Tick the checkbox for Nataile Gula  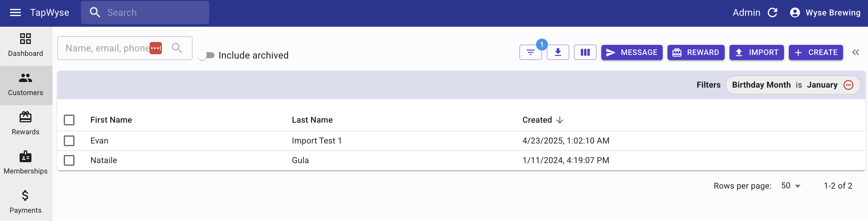69,160
